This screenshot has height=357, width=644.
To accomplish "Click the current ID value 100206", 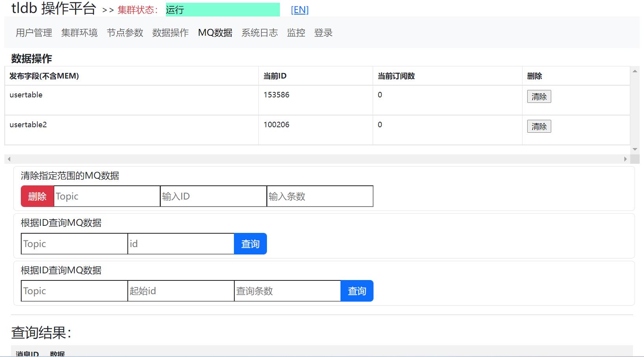I will coord(276,125).
